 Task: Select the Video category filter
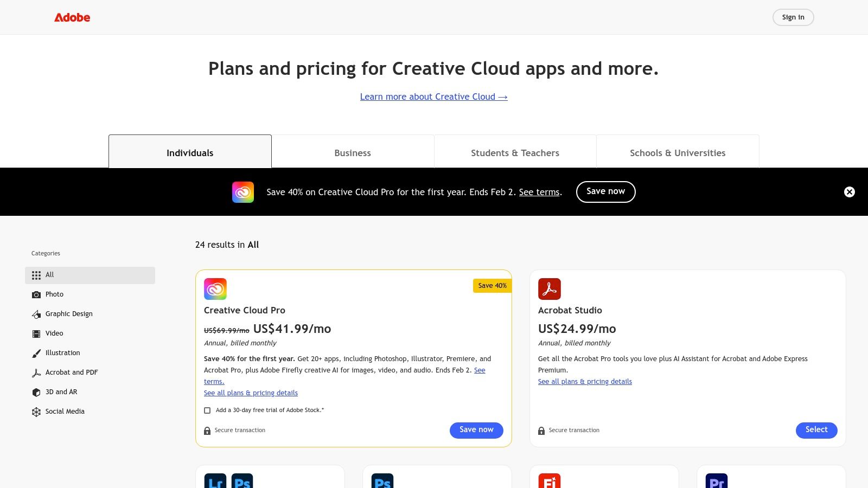click(54, 333)
